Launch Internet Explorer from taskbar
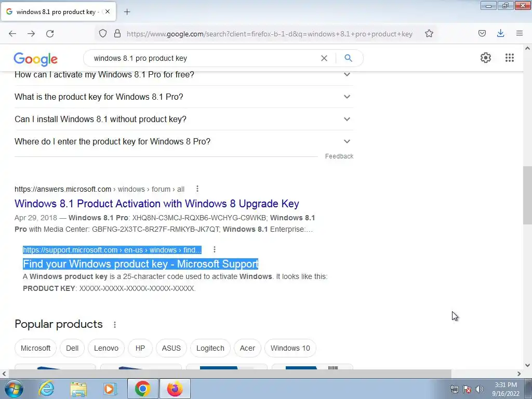The width and height of the screenshot is (532, 399). point(46,389)
